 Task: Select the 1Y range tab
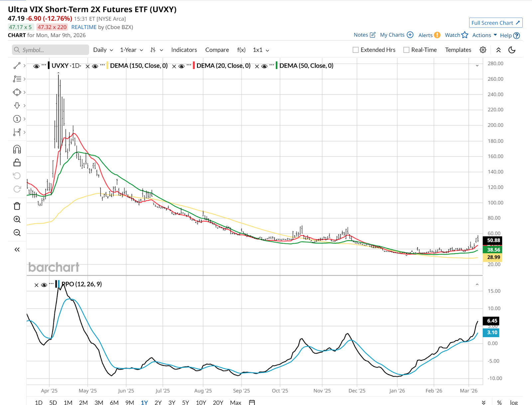(144, 402)
